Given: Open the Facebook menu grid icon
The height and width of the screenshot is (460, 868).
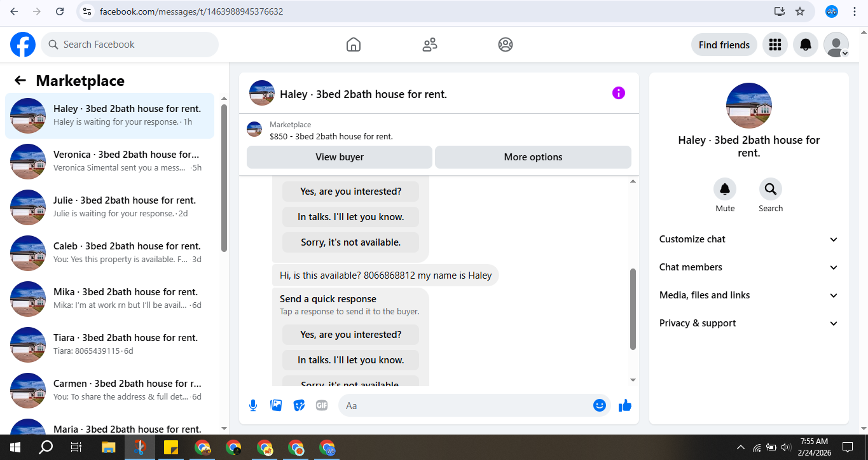Looking at the screenshot, I should tap(775, 45).
